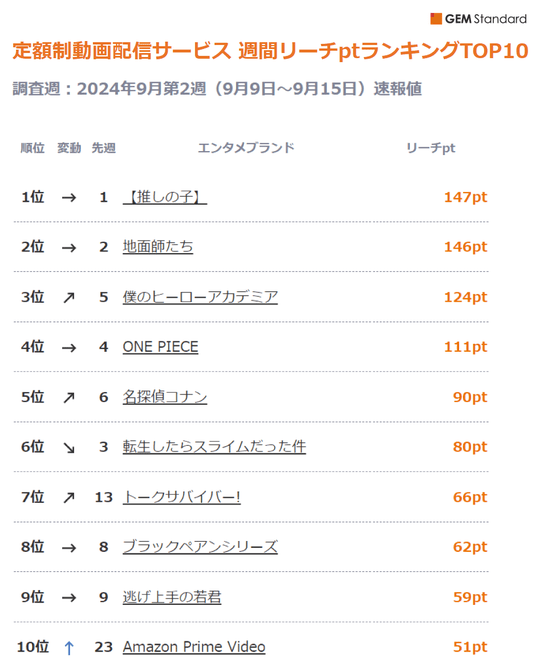The width and height of the screenshot is (536, 667).
Task: Click the blue up arrow for rank 10
Action: (x=69, y=648)
